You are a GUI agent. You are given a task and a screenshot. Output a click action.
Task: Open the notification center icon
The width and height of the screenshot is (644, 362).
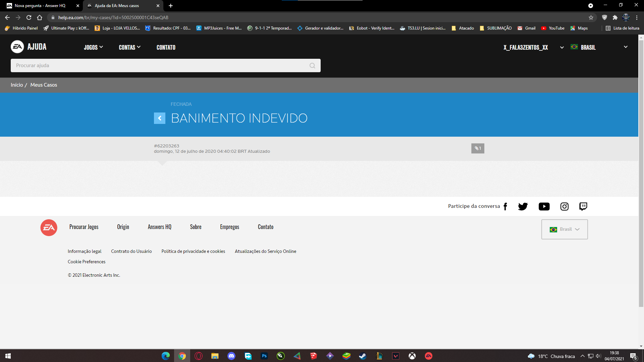tap(633, 356)
